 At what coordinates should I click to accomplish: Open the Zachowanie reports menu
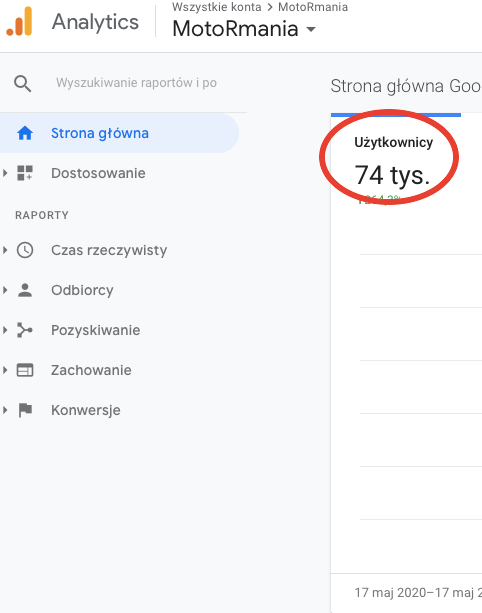click(x=91, y=370)
